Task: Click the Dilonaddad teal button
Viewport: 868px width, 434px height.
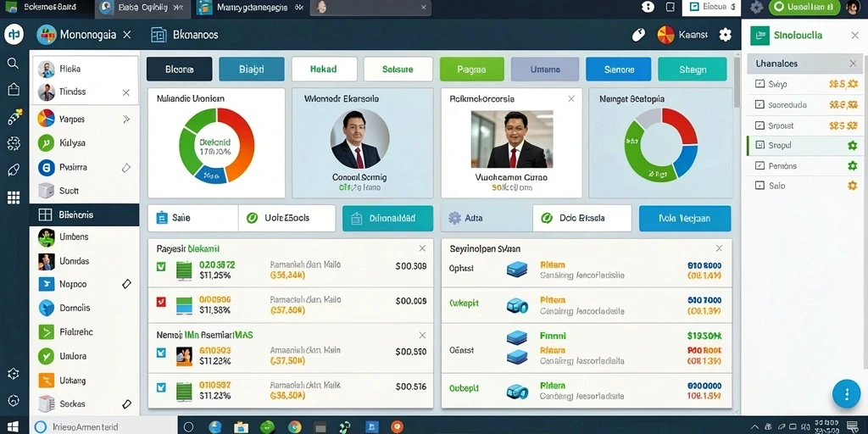Action: point(387,218)
